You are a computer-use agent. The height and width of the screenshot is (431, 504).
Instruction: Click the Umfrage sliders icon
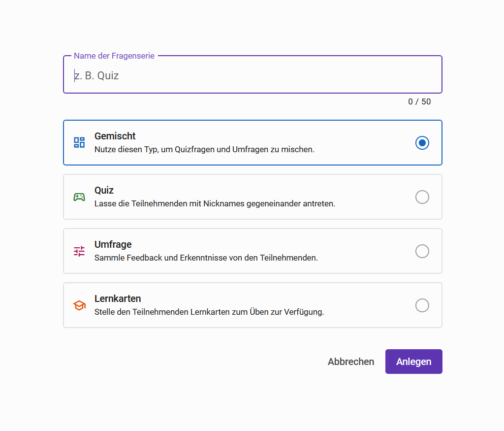pyautogui.click(x=79, y=251)
